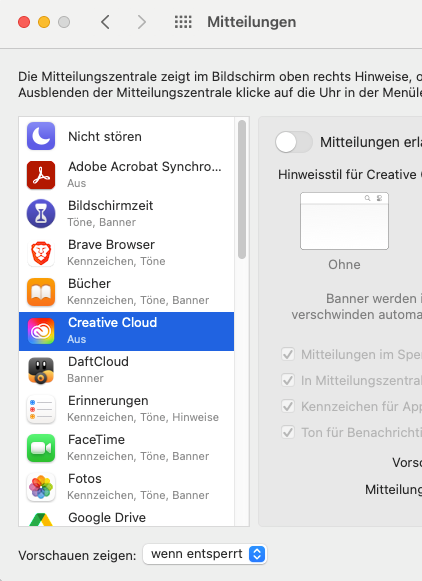Click the Brave Browser lion icon
The width and height of the screenshot is (422, 581).
[x=41, y=253]
